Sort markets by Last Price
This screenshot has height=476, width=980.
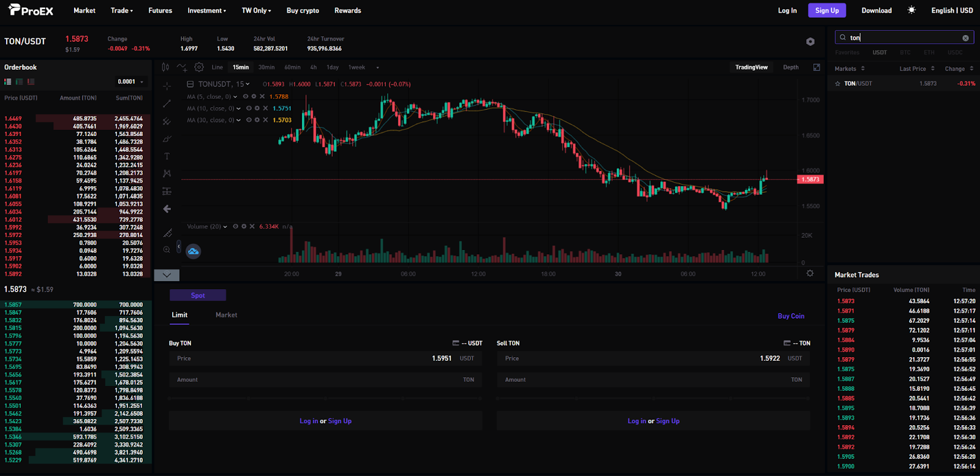coord(917,69)
